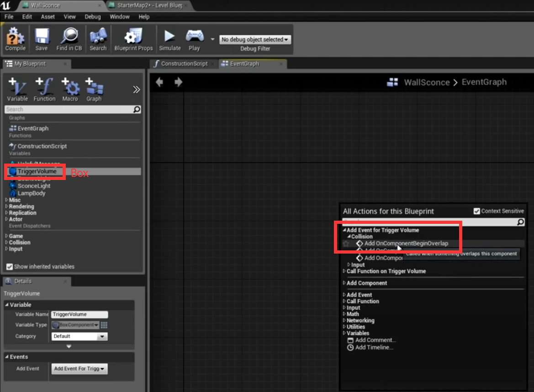This screenshot has height=392, width=534.
Task: Select the LampBody variable
Action: pyautogui.click(x=32, y=193)
